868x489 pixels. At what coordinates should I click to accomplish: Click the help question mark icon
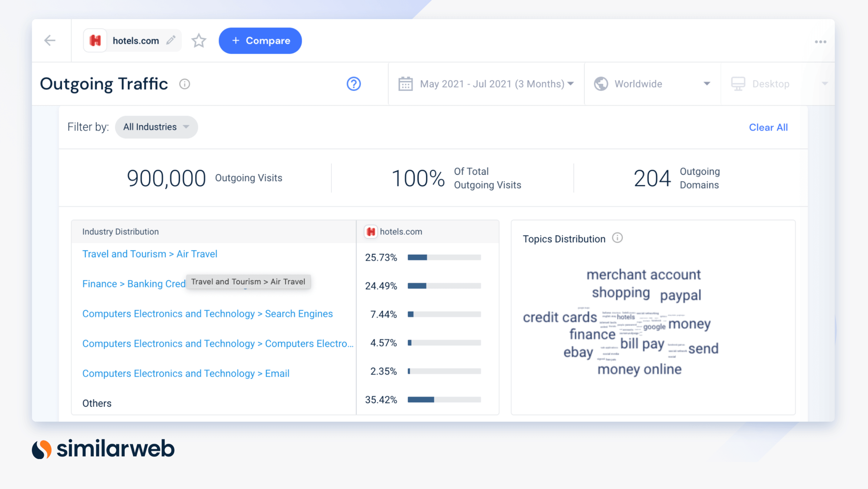353,83
